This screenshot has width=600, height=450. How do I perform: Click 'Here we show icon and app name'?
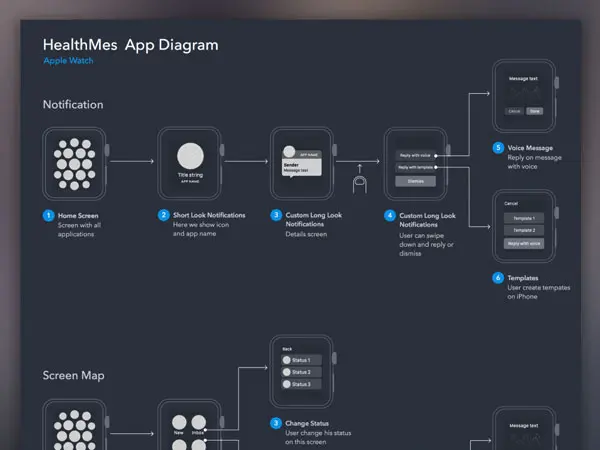(201, 229)
